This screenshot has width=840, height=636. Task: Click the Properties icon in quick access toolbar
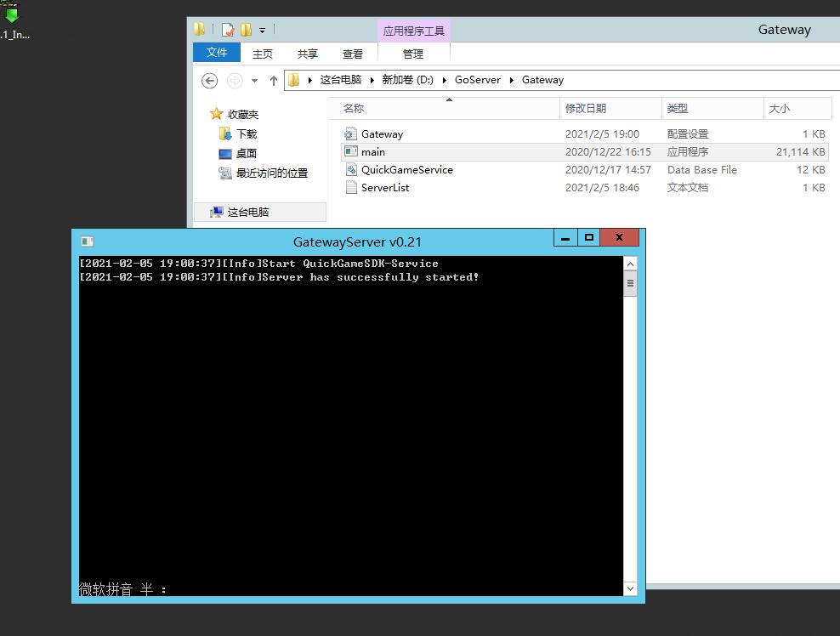[x=227, y=30]
